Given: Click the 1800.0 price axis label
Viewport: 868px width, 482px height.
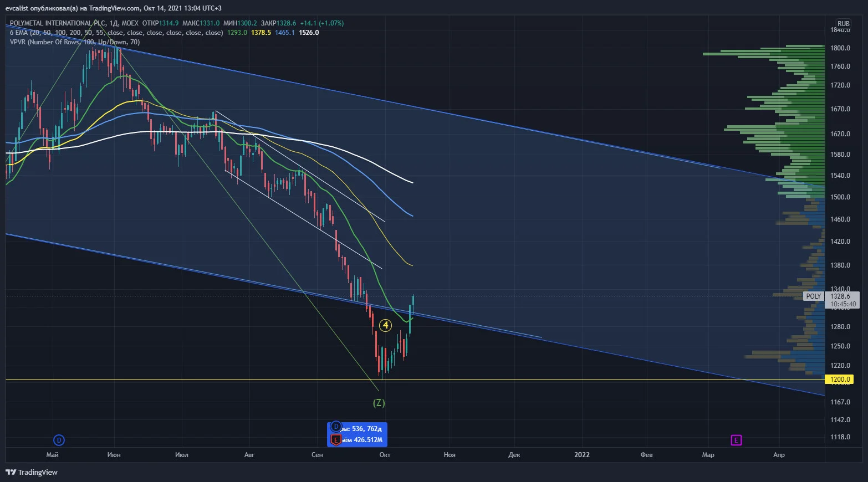Looking at the screenshot, I should click(840, 48).
